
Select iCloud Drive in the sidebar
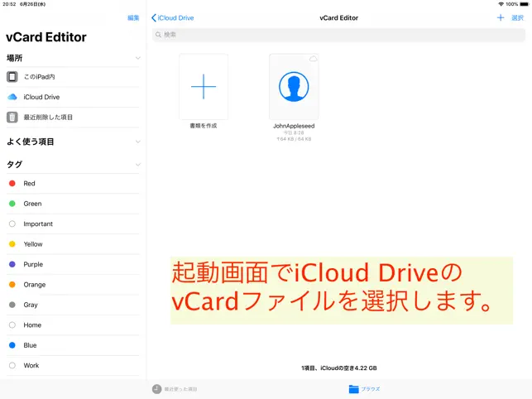coord(73,97)
